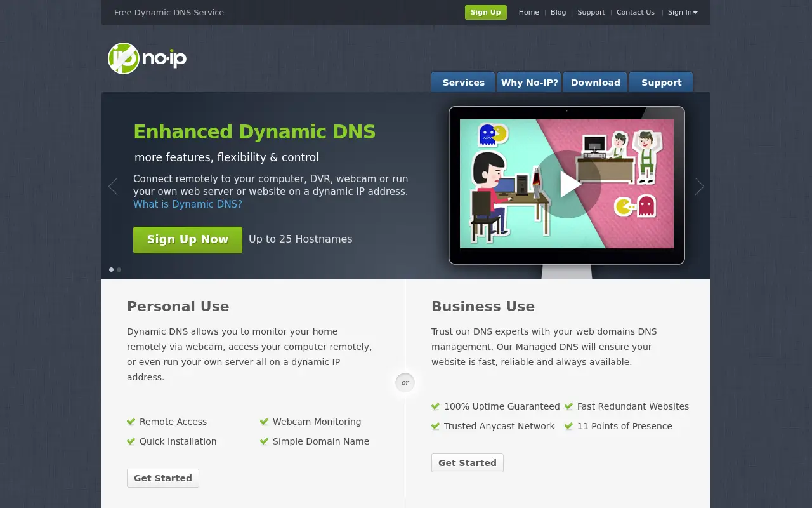Advance to next slide with right arrow

point(699,186)
